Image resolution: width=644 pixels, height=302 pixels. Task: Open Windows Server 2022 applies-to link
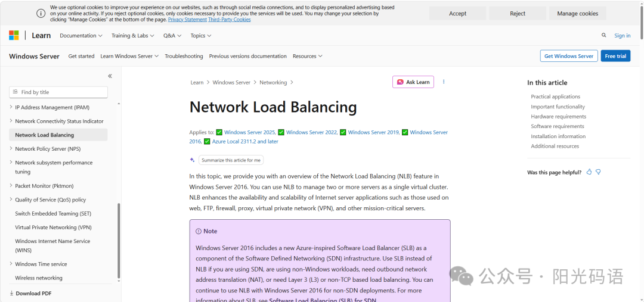pyautogui.click(x=312, y=132)
